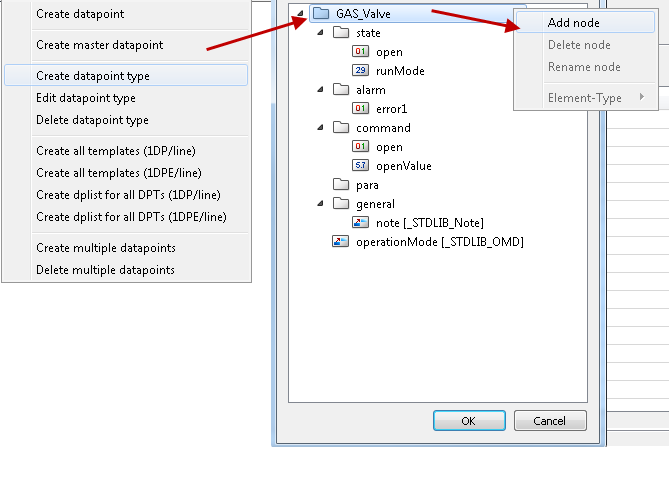Collapse the GAS_Valve root node
Image resolution: width=669 pixels, height=479 pixels.
[300, 14]
